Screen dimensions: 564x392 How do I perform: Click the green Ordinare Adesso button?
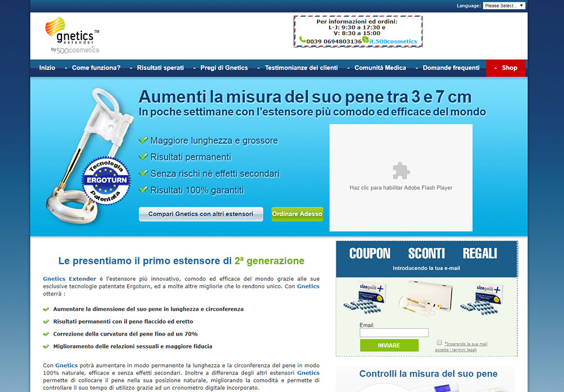click(x=297, y=214)
